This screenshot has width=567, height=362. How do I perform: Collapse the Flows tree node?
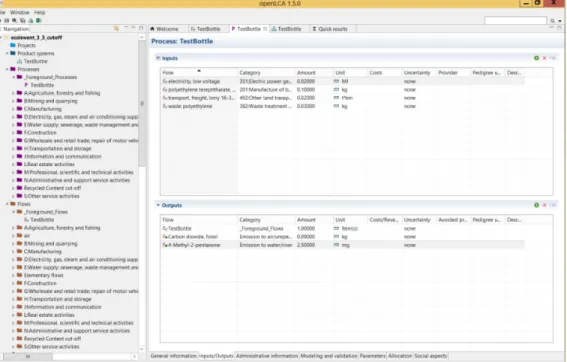[x=7, y=204]
